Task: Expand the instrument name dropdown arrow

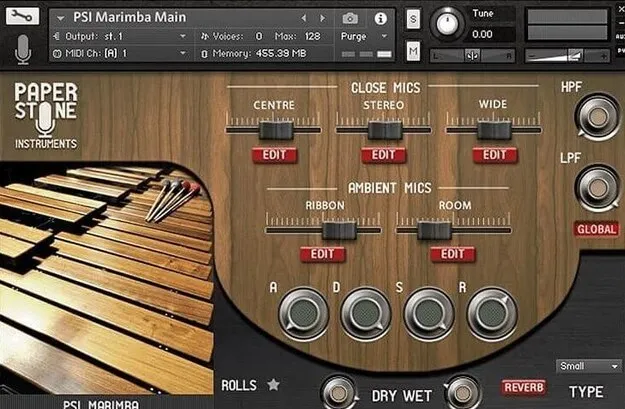Action: tap(61, 18)
